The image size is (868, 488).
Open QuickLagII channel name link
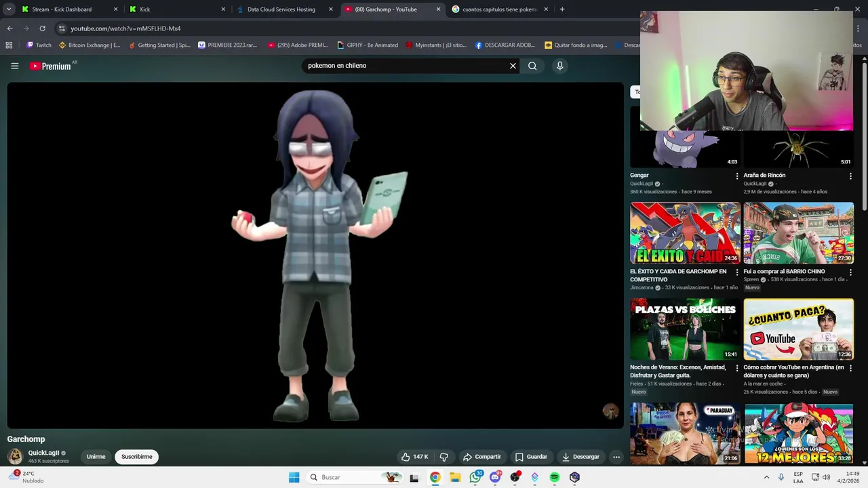pyautogui.click(x=43, y=453)
